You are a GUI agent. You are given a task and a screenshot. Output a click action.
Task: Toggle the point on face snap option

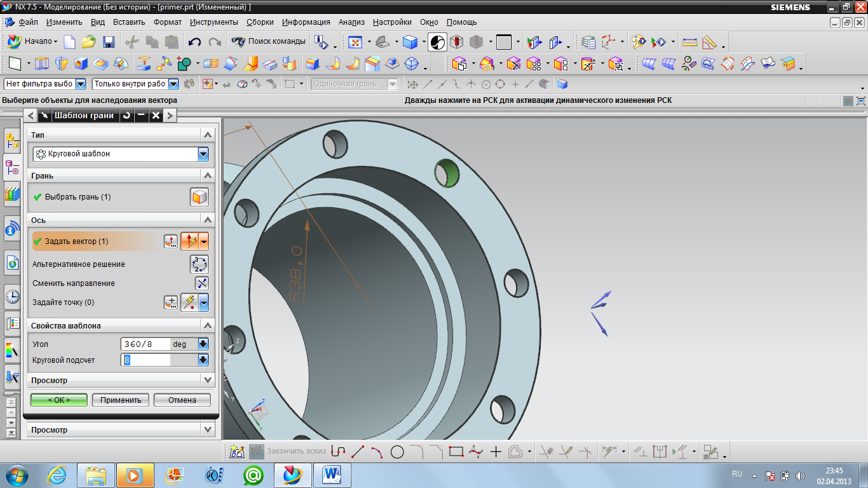pos(543,84)
